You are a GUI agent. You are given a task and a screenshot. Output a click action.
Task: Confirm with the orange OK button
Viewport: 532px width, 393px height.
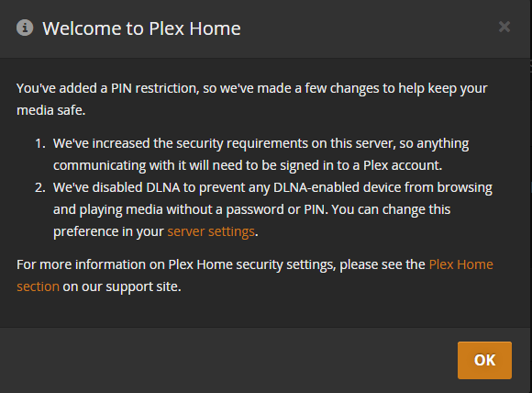tap(484, 360)
